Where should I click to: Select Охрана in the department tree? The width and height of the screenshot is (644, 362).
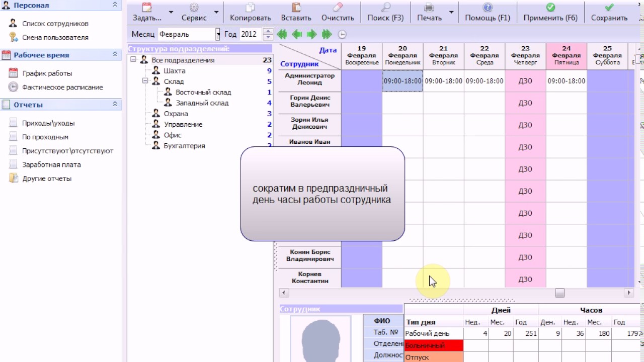coord(176,114)
